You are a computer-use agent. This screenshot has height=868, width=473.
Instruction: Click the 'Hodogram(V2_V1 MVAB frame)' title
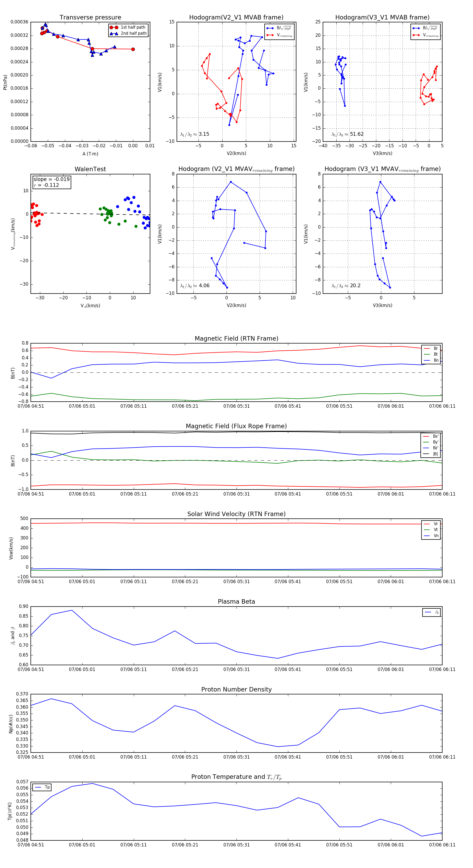(236, 18)
